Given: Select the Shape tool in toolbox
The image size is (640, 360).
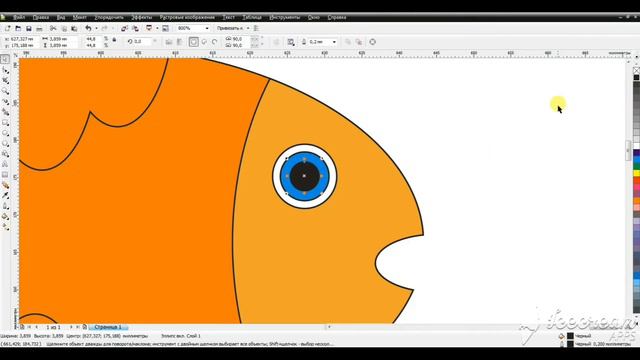Looking at the screenshot, I should point(5,70).
